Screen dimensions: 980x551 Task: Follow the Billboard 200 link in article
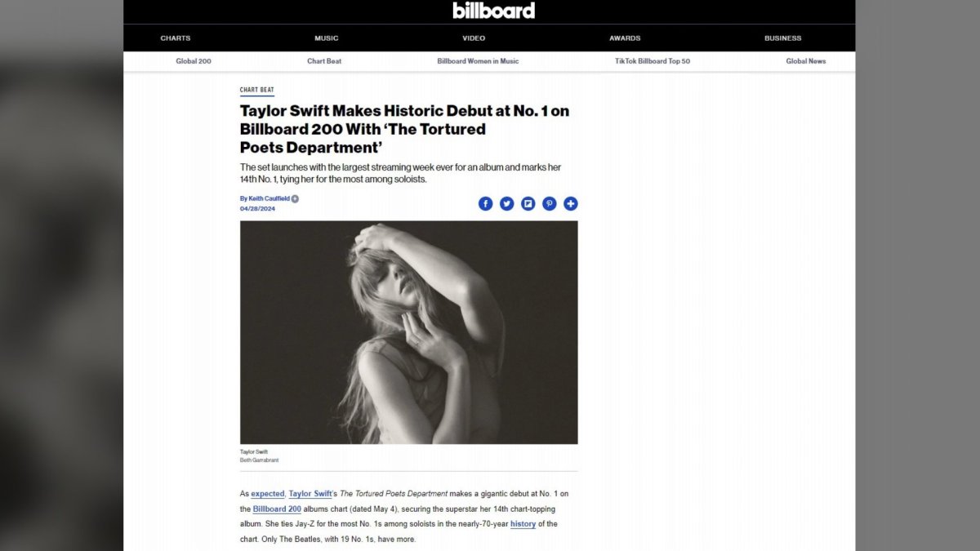277,509
